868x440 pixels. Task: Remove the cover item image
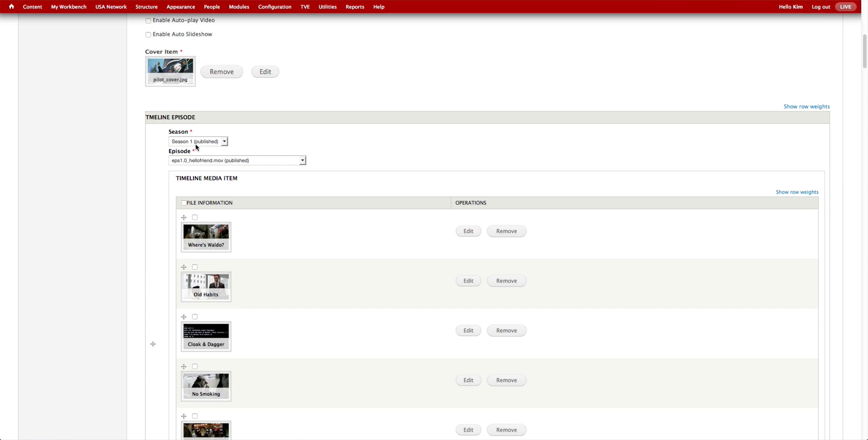pyautogui.click(x=221, y=71)
